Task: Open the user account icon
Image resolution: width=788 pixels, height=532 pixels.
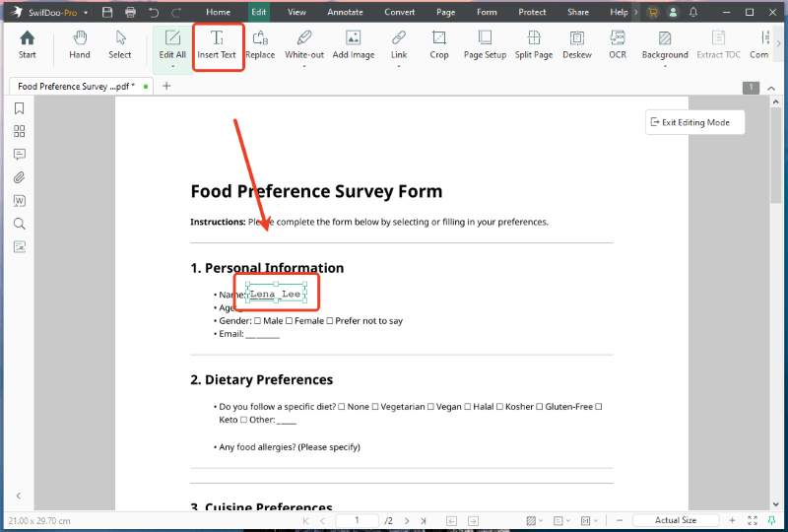Action: (673, 13)
